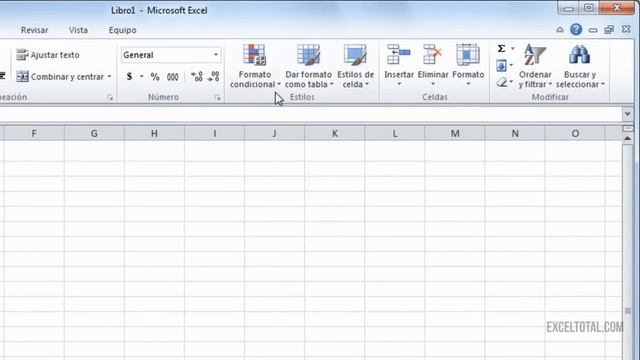Select column K header
640x360 pixels.
point(335,133)
